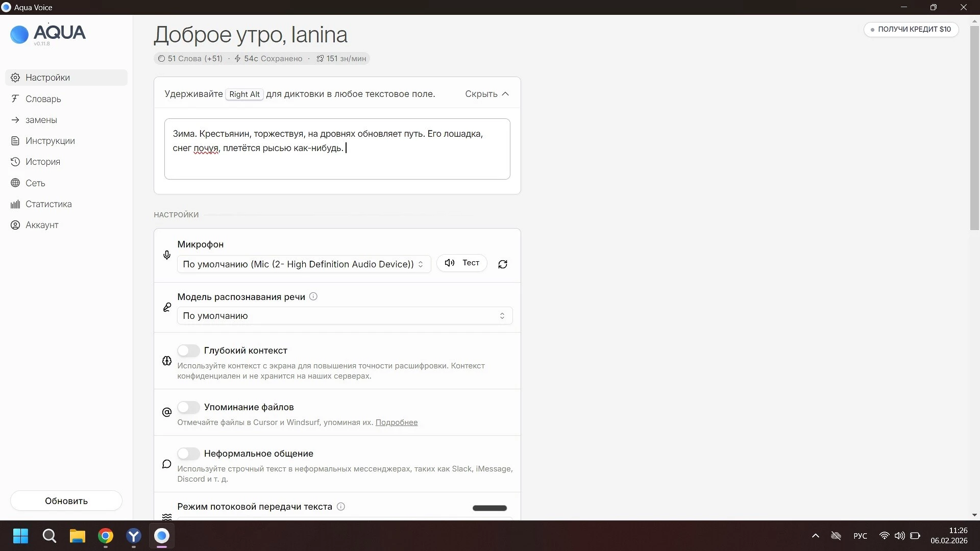Click the info icon beside Режим потоковой передачи текста
This screenshot has height=551, width=980.
[341, 507]
